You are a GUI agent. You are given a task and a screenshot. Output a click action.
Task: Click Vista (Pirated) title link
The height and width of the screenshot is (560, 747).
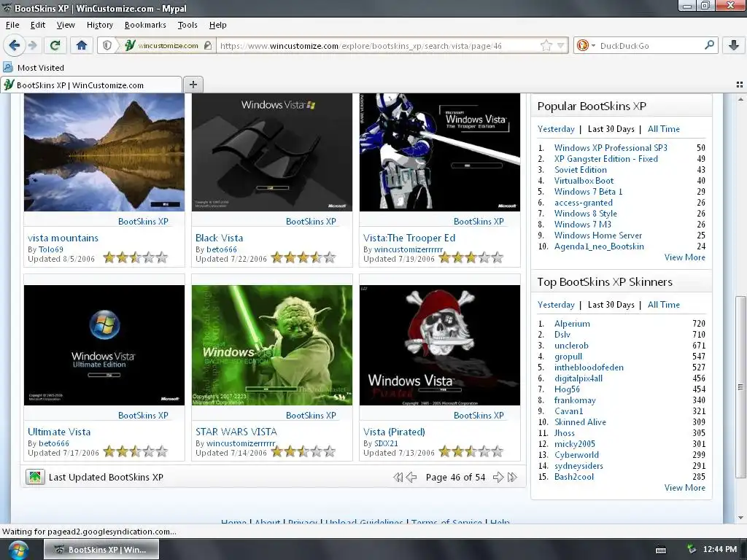click(x=394, y=432)
